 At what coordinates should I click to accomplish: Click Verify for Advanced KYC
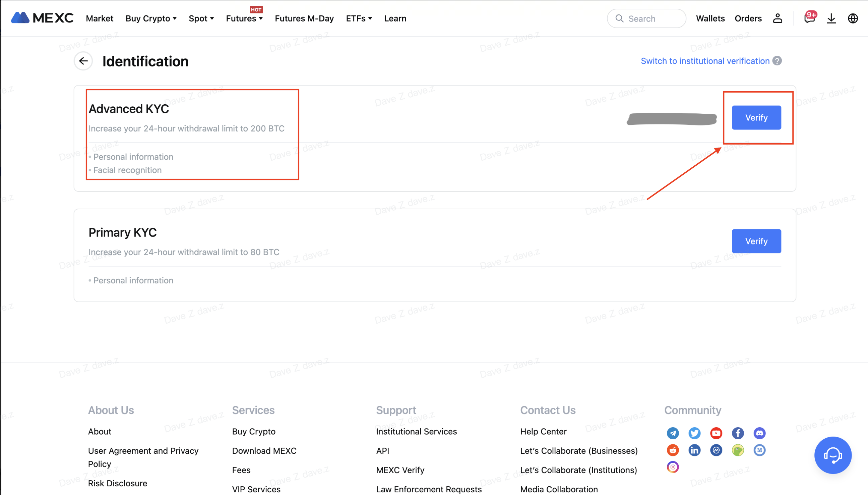pyautogui.click(x=756, y=118)
